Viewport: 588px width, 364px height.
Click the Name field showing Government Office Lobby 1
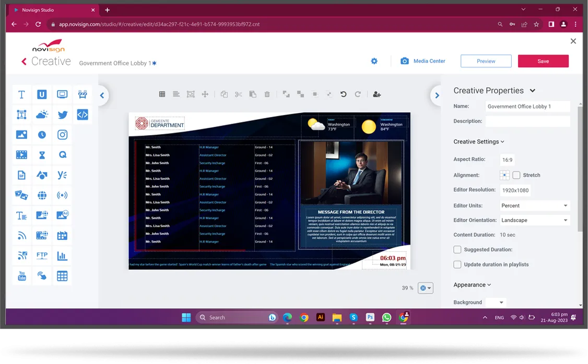pos(527,106)
